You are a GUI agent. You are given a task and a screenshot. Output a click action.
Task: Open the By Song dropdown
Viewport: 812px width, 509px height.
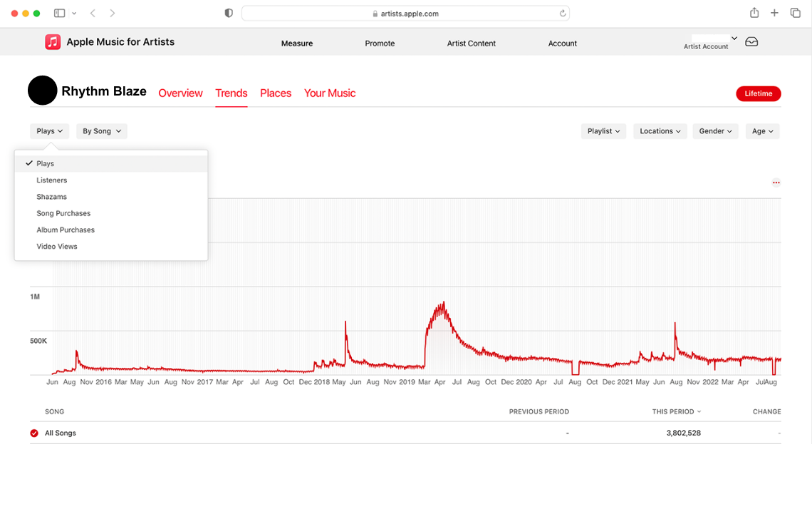point(102,131)
